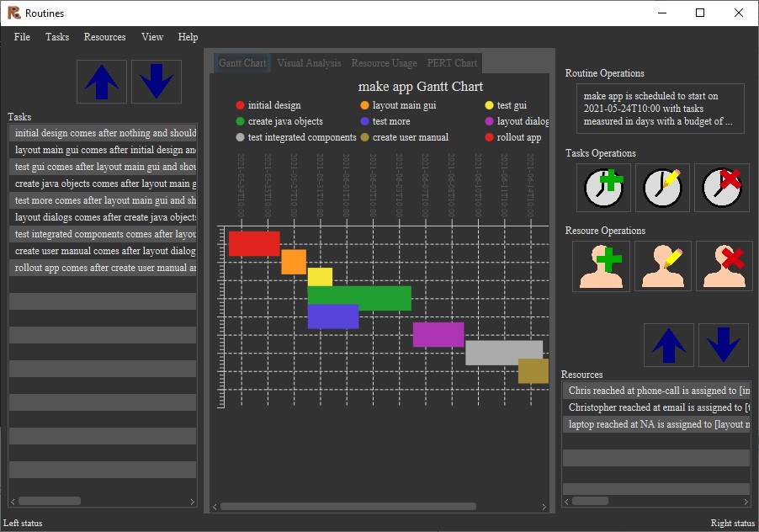The width and height of the screenshot is (759, 532).
Task: Switch to the PERT Chart tab
Action: (452, 63)
